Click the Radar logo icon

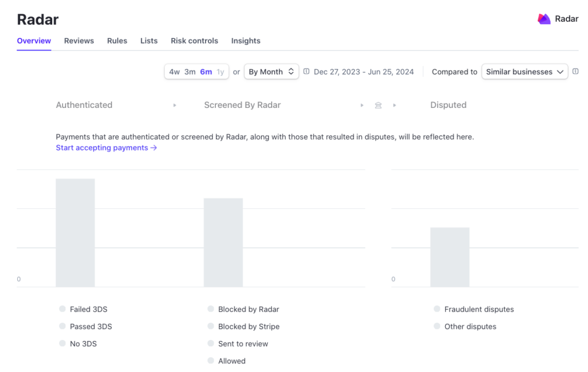(x=544, y=19)
